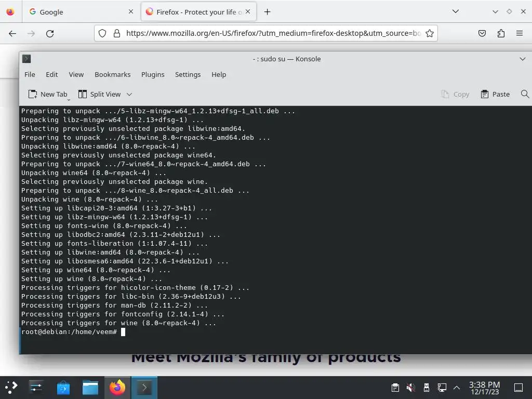Open a new Firefox tab with plus button
The image size is (532, 399).
(x=268, y=12)
